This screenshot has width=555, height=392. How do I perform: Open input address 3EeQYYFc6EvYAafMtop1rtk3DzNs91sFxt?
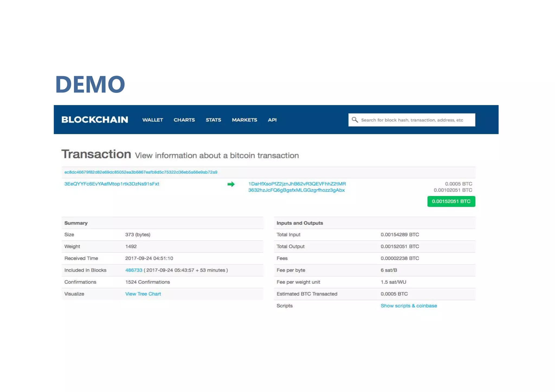[112, 184]
